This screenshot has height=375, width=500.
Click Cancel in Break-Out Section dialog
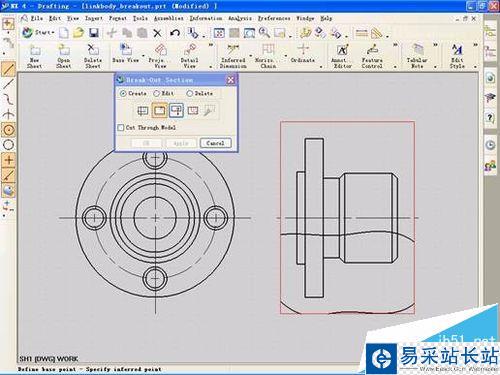pos(215,143)
